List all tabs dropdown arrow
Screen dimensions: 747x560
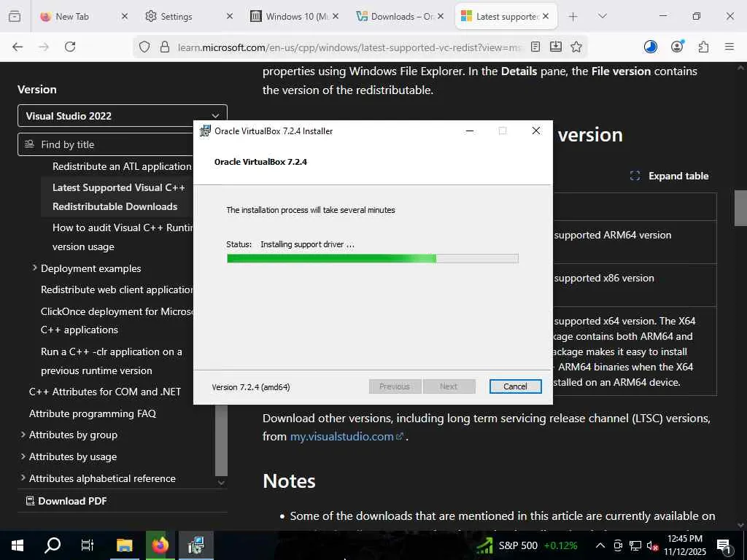click(602, 16)
